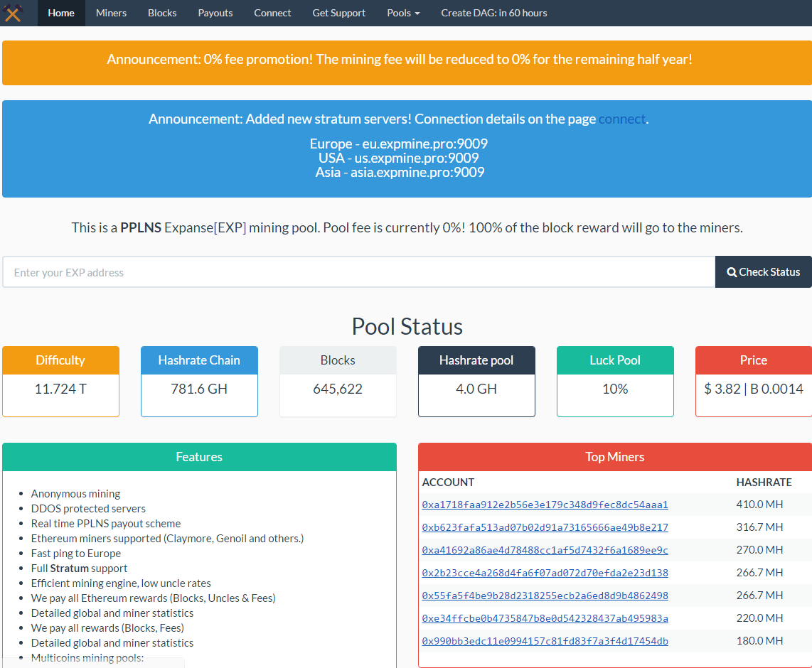Screen dimensions: 812x668
Task: Open miner account 0xe34ffcbe
Action: point(545,618)
